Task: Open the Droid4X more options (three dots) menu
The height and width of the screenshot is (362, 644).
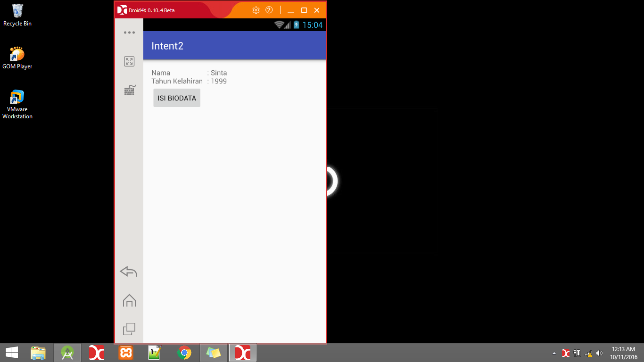Action: click(x=129, y=33)
